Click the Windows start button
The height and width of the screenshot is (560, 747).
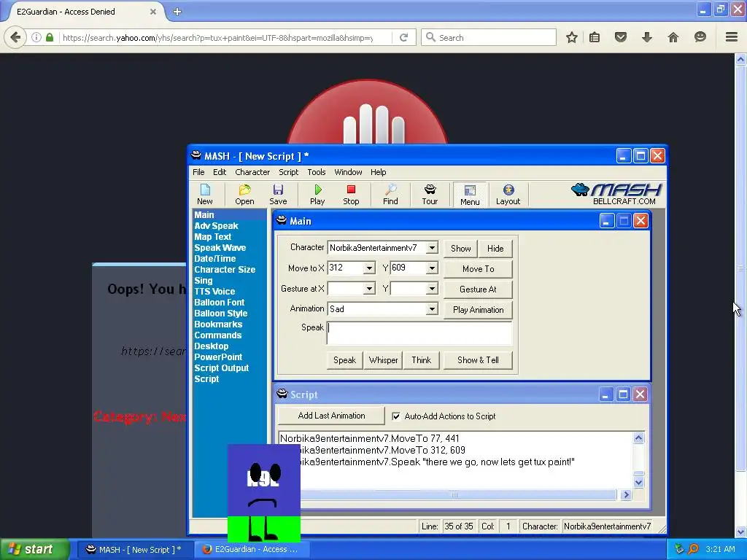click(35, 549)
